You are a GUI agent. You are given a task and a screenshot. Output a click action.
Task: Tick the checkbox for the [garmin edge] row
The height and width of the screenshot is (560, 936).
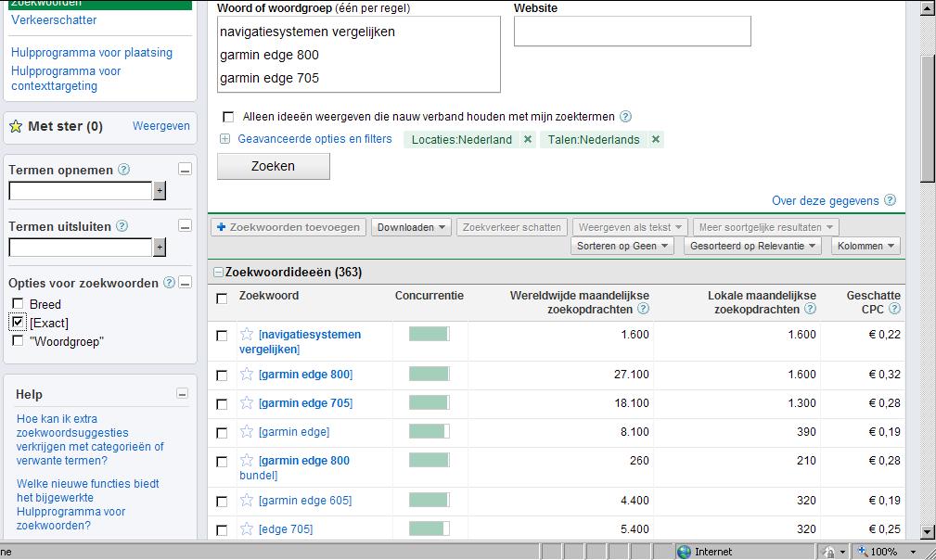tap(222, 432)
